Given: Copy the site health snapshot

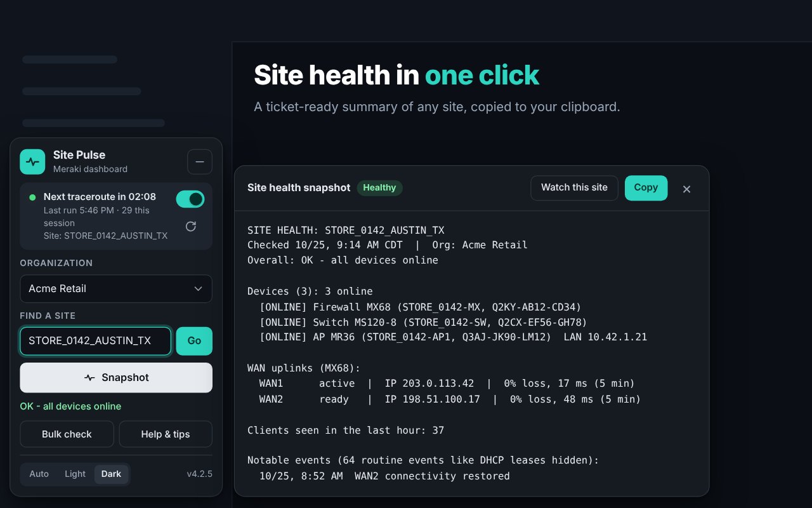Looking at the screenshot, I should [x=646, y=188].
